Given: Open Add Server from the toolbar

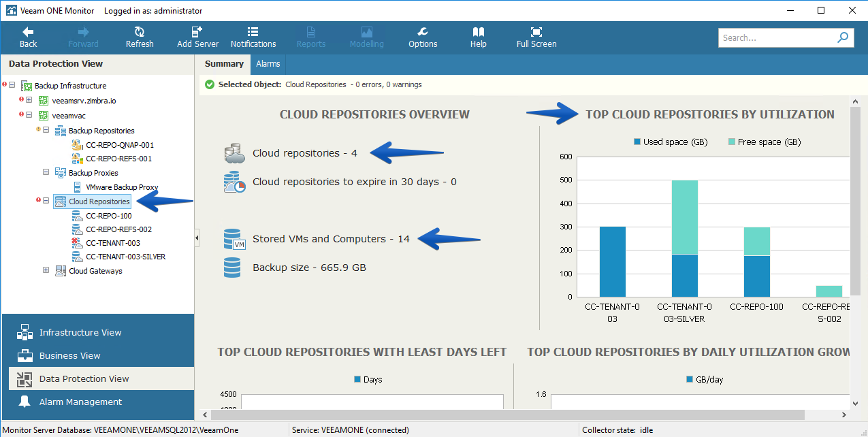Looking at the screenshot, I should 197,32.
